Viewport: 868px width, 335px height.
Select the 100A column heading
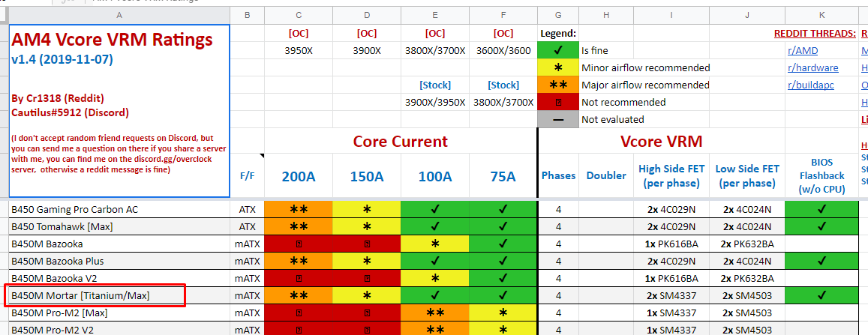[434, 176]
